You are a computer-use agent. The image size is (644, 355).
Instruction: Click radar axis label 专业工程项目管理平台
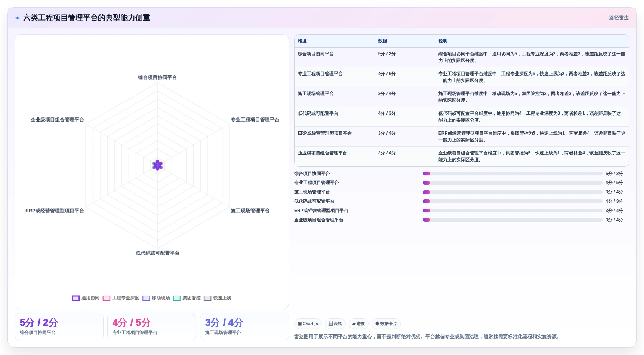[255, 120]
